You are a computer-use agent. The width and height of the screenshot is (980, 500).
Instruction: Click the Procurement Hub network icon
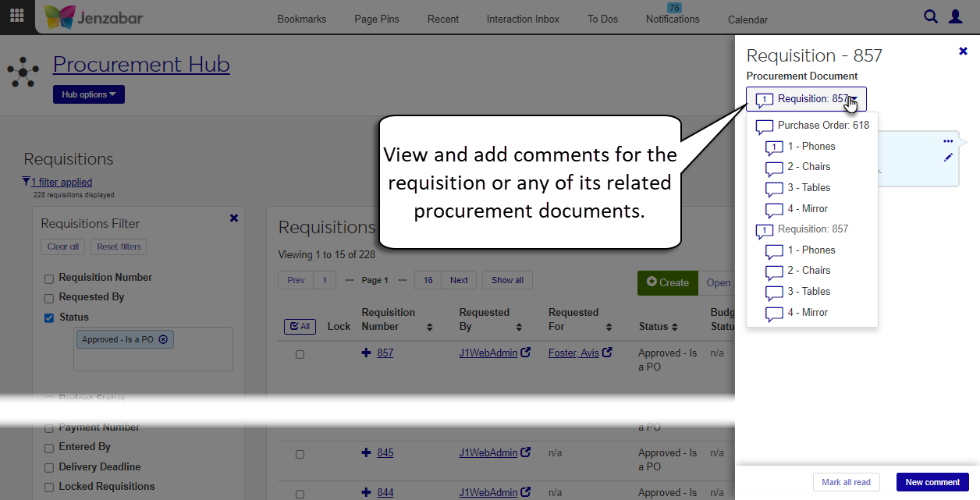pos(23,72)
